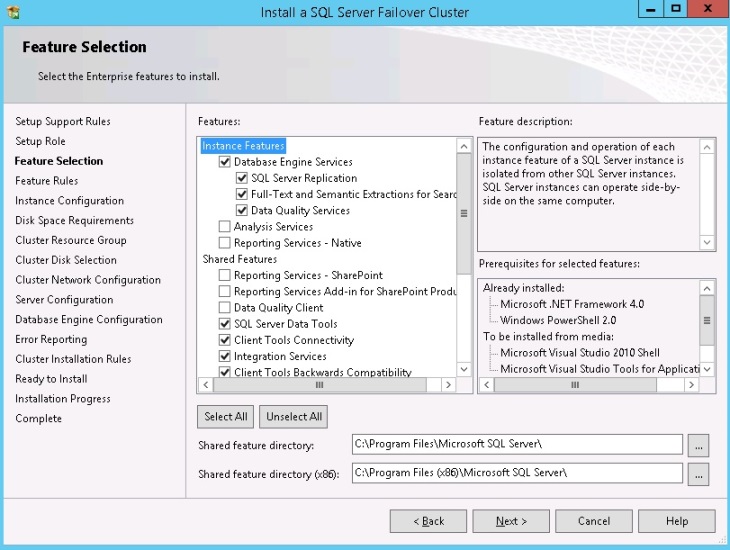Click Error Reporting step
Screen dimensions: 730x550
pyautogui.click(x=51, y=339)
